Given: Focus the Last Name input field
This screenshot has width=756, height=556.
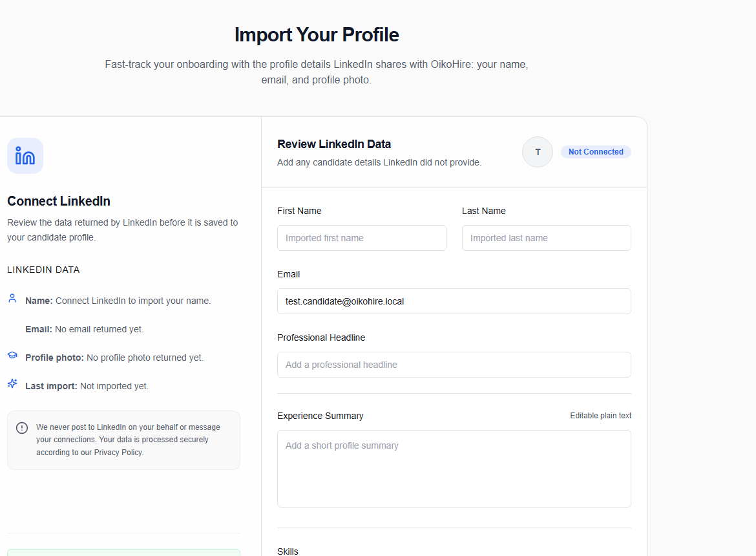Looking at the screenshot, I should [x=546, y=238].
